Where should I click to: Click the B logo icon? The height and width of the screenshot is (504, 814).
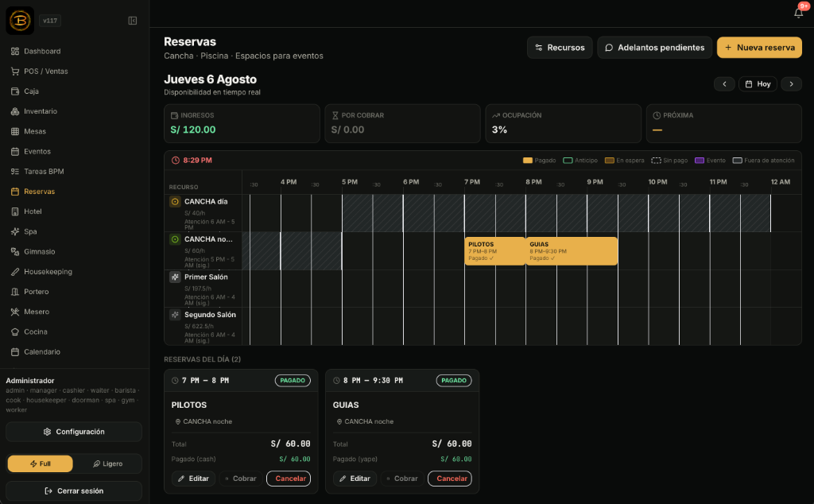[20, 21]
